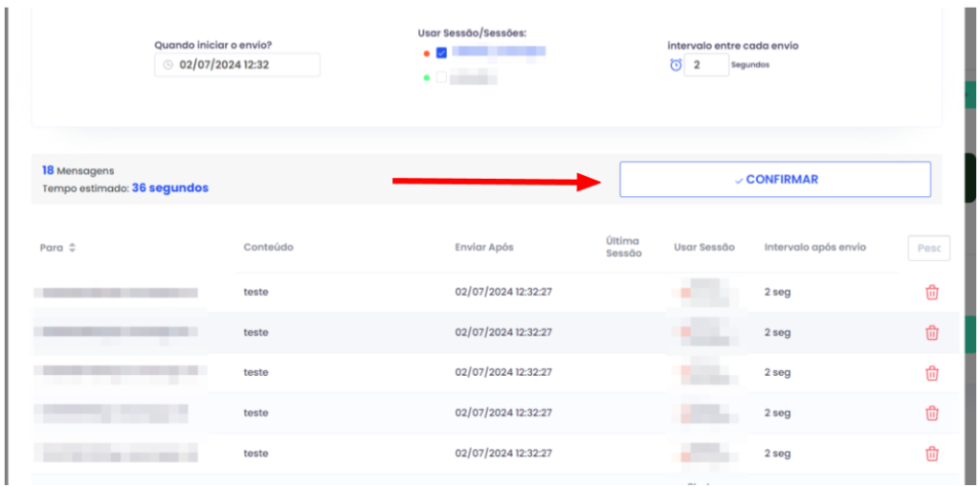This screenshot has width=980, height=487.
Task: Delete the first message row with trash icon
Action: point(931,293)
